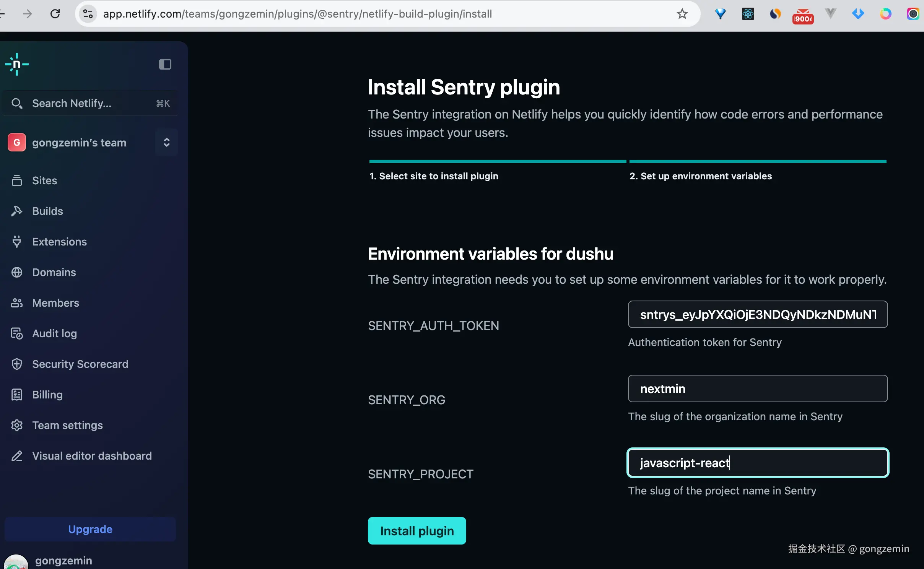Image resolution: width=924 pixels, height=569 pixels.
Task: Click the Extensions plug icon
Action: coord(17,242)
